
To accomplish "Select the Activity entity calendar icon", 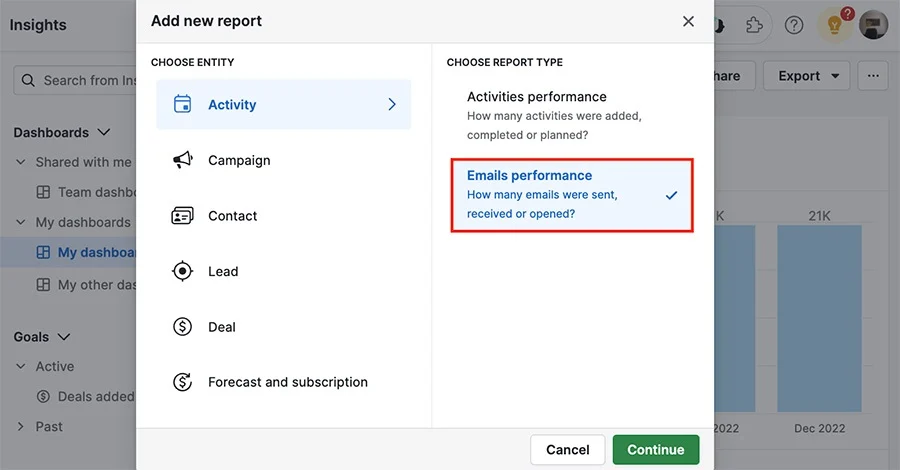I will [183, 104].
